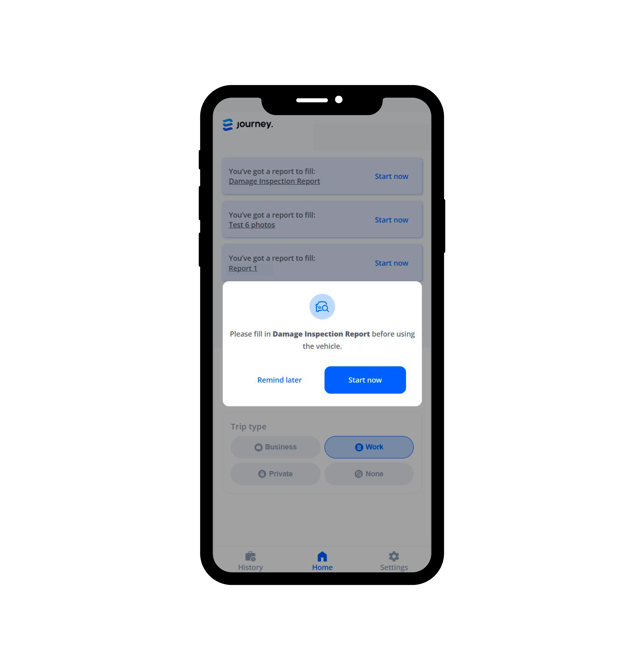Screen dimensions: 644x670
Task: Select the Business trip type icon
Action: (x=259, y=447)
